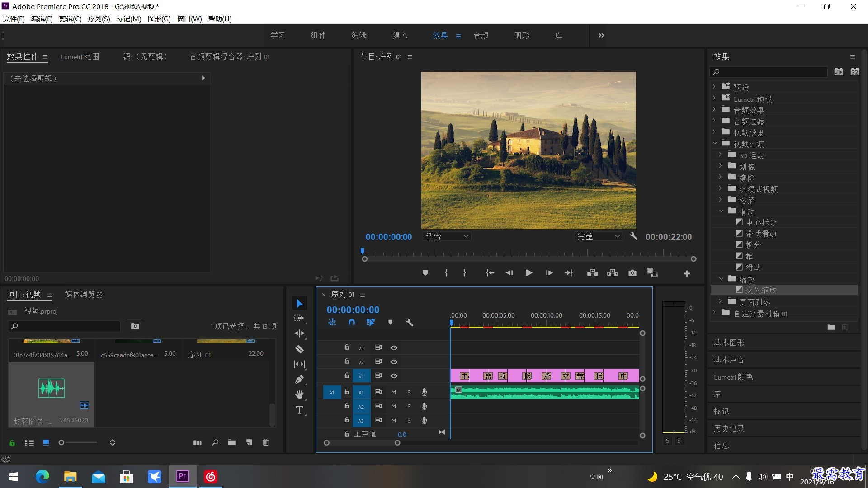Select the Track Select Forward tool

pos(299,318)
